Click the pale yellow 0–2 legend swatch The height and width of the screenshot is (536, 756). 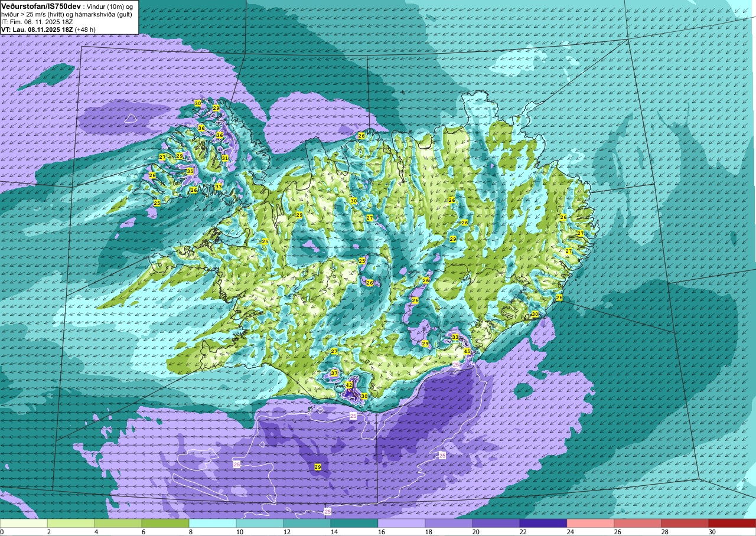click(x=24, y=523)
